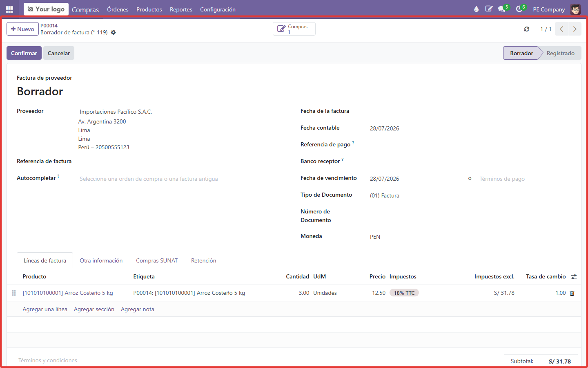Click Agregar sección link

coord(94,310)
